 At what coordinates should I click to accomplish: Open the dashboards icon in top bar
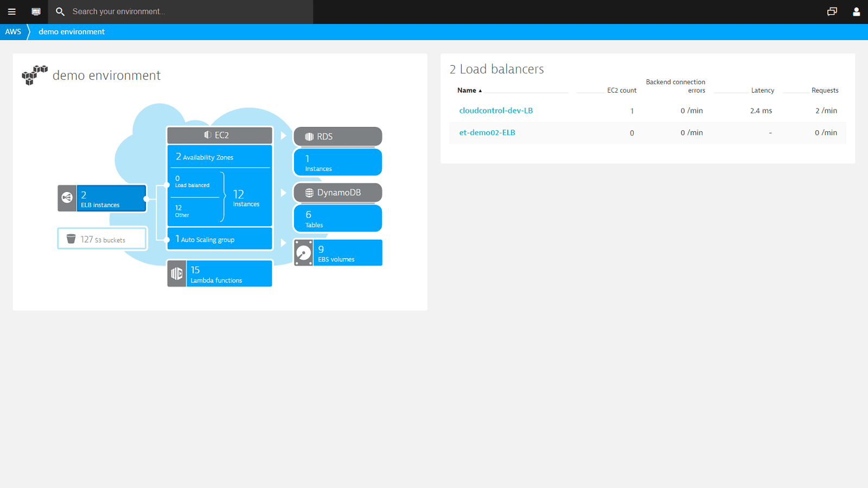point(36,11)
